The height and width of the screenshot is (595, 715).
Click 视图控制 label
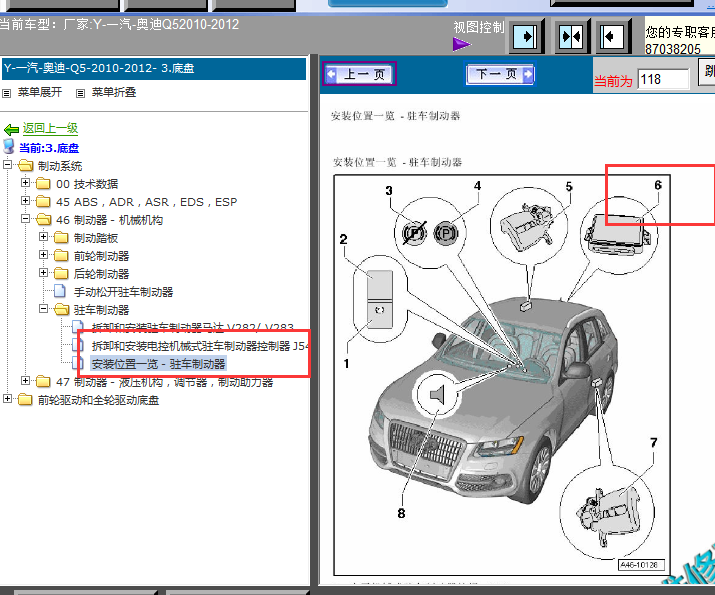pos(479,27)
